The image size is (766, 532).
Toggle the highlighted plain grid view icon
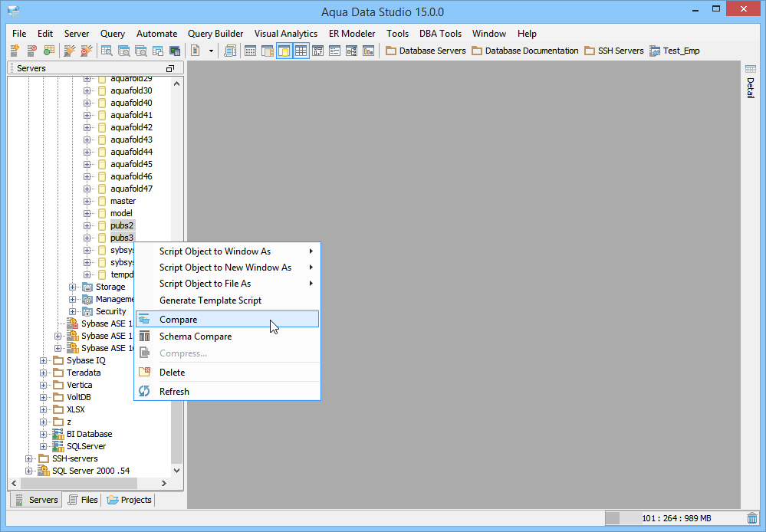click(301, 51)
